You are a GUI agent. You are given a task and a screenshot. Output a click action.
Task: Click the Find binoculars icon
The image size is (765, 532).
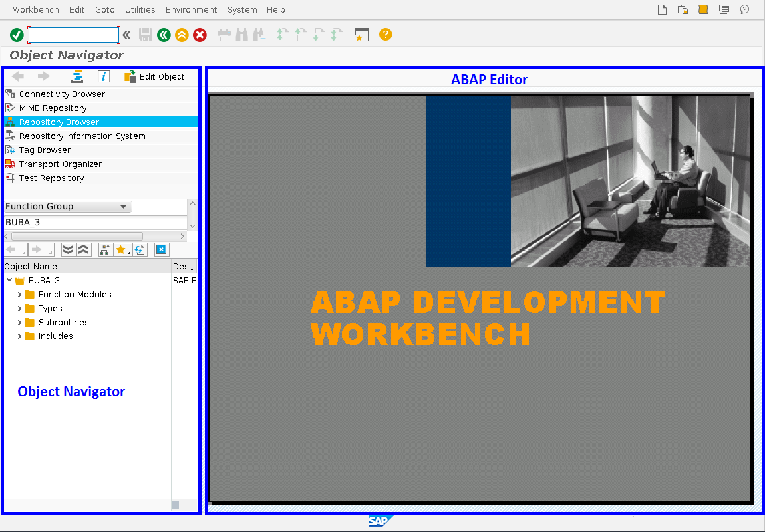click(x=241, y=35)
